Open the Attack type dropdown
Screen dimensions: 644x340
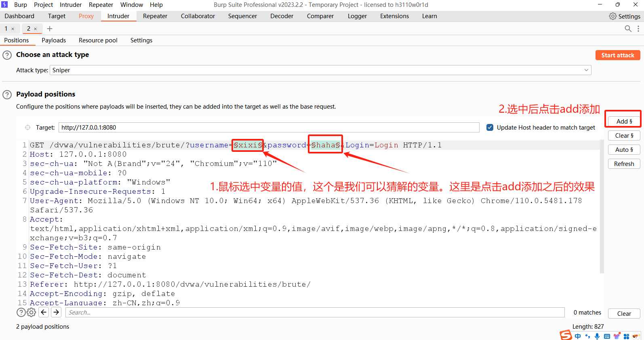click(x=321, y=70)
